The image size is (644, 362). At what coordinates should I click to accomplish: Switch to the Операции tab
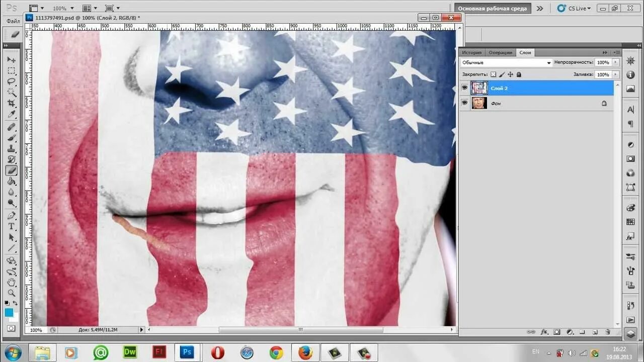point(500,52)
